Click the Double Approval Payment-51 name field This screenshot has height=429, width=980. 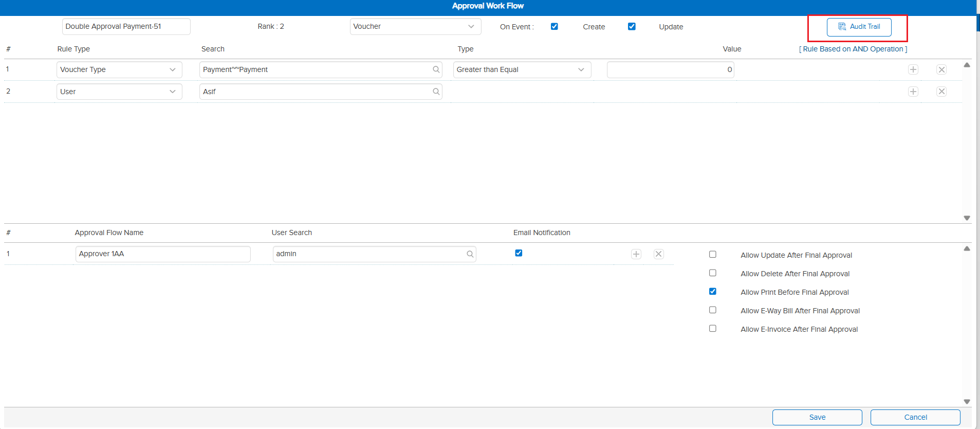click(x=126, y=26)
